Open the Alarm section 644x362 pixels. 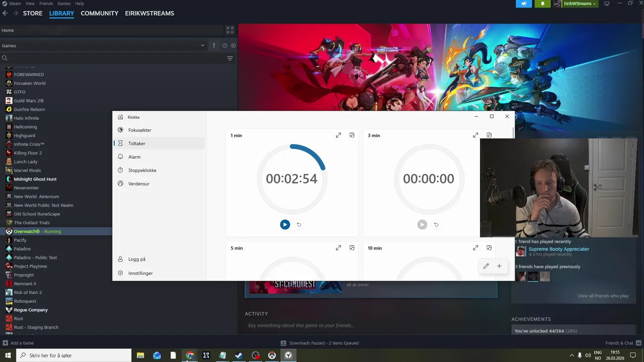pos(159,157)
